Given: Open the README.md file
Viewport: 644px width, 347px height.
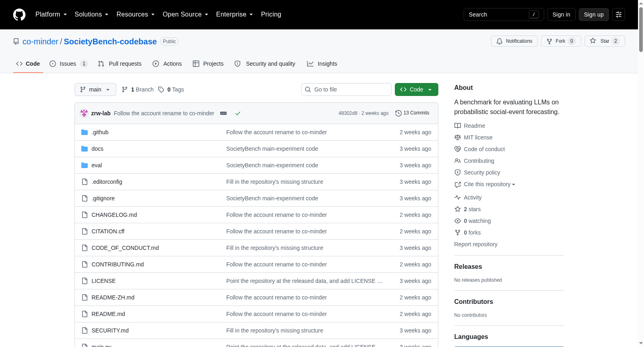Looking at the screenshot, I should pos(108,314).
